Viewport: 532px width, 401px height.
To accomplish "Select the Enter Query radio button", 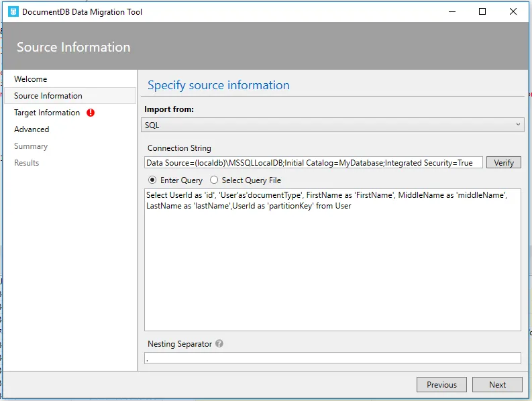I will tap(152, 180).
